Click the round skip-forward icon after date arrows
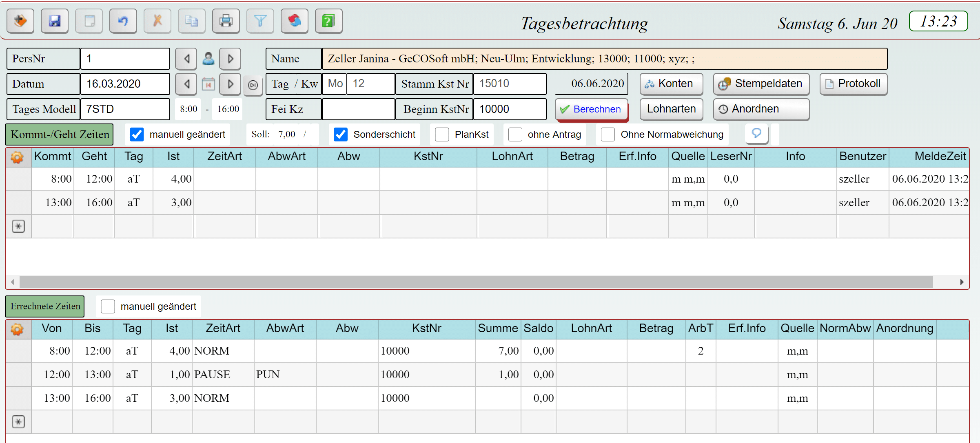The width and height of the screenshot is (980, 443). click(x=253, y=85)
